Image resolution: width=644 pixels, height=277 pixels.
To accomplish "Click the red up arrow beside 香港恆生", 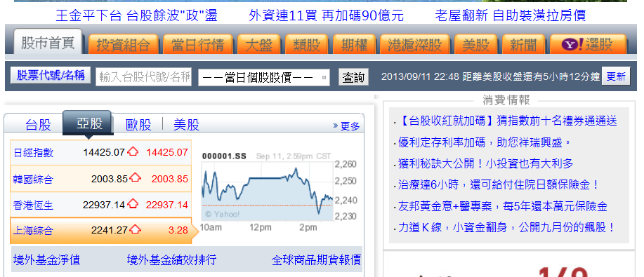I will 133,203.
